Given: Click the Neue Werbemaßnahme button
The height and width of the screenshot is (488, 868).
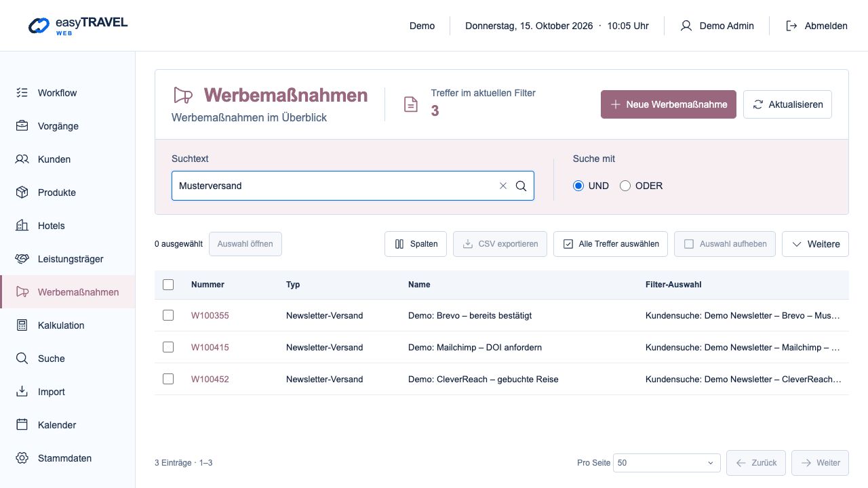Looking at the screenshot, I should click(x=669, y=104).
